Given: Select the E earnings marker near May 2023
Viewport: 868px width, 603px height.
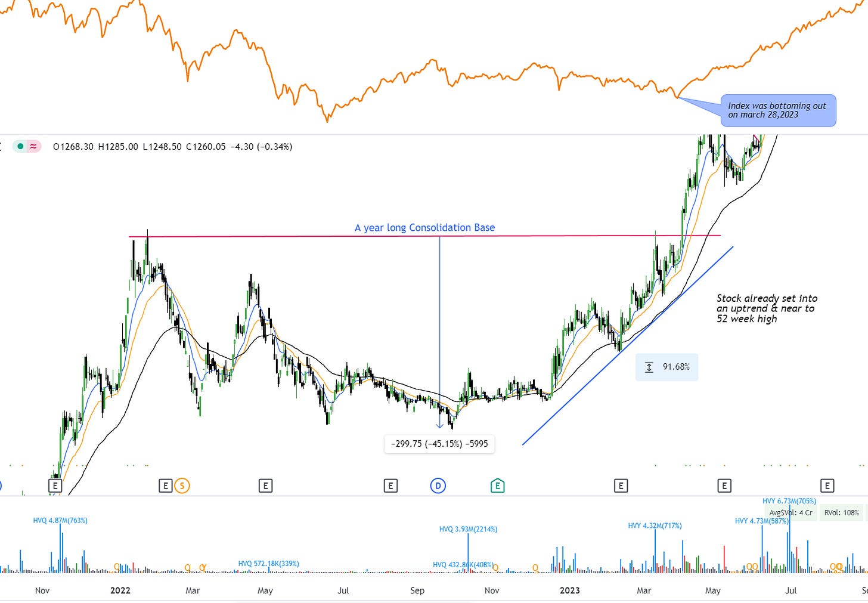Looking at the screenshot, I should (724, 486).
